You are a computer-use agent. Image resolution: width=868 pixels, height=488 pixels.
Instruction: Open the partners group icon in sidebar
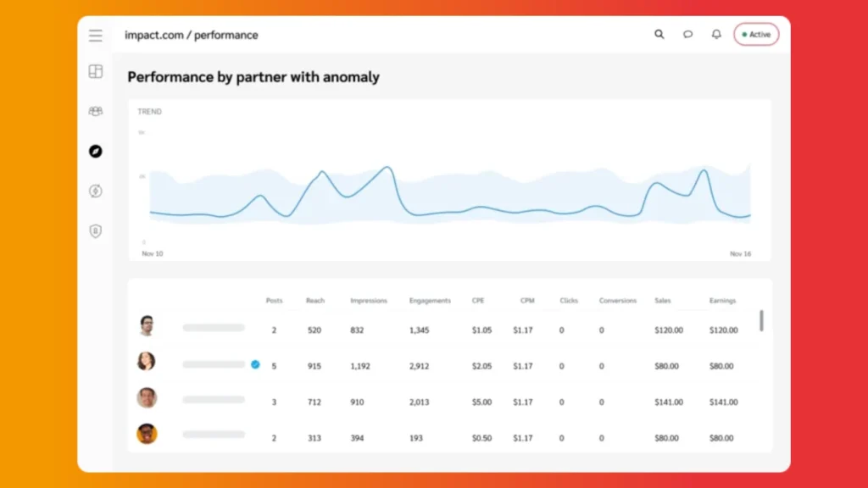click(96, 111)
